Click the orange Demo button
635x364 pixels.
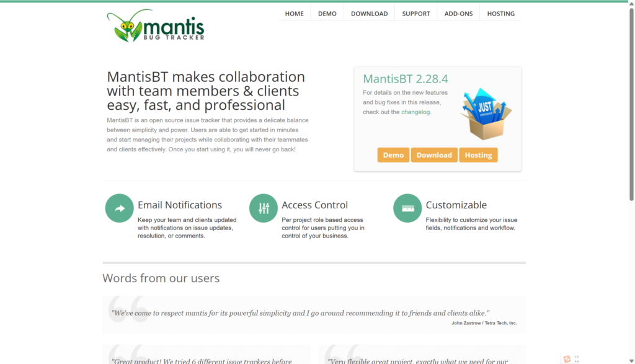click(393, 155)
